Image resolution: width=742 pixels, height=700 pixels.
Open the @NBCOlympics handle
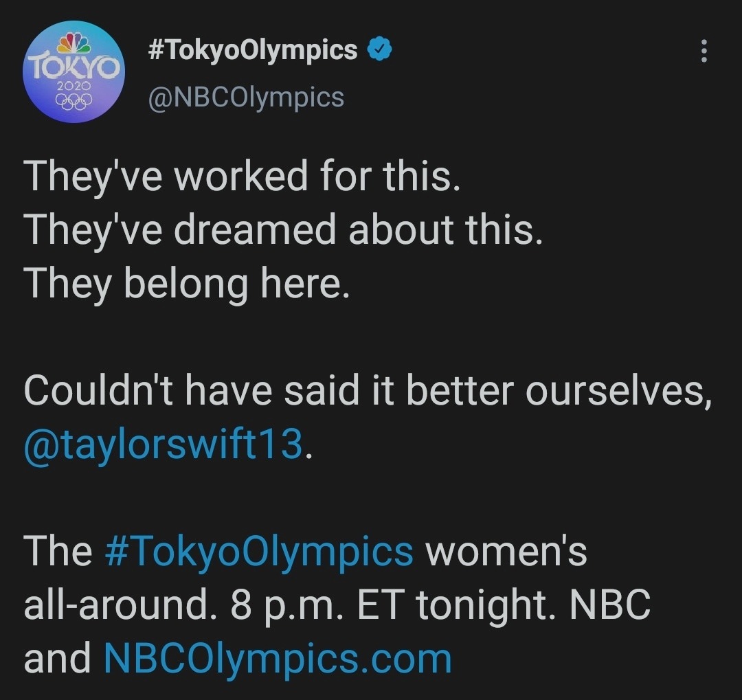click(x=246, y=98)
